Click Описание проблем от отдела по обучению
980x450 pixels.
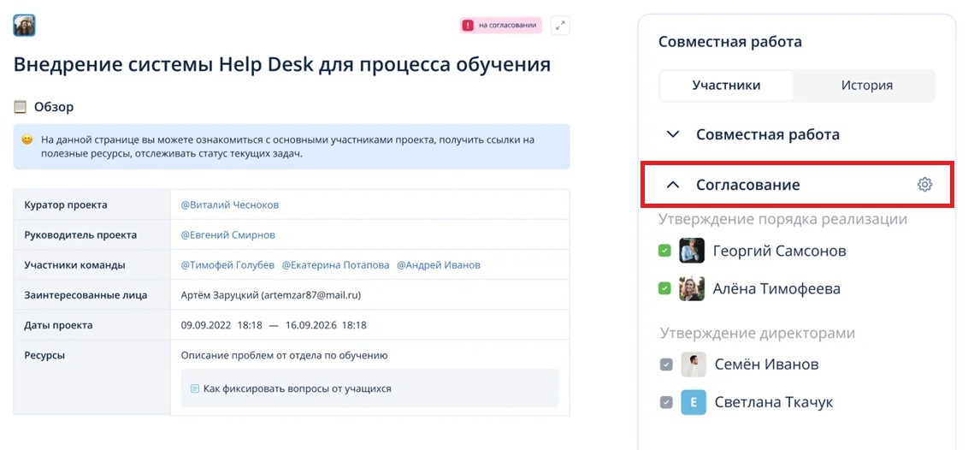click(x=285, y=356)
